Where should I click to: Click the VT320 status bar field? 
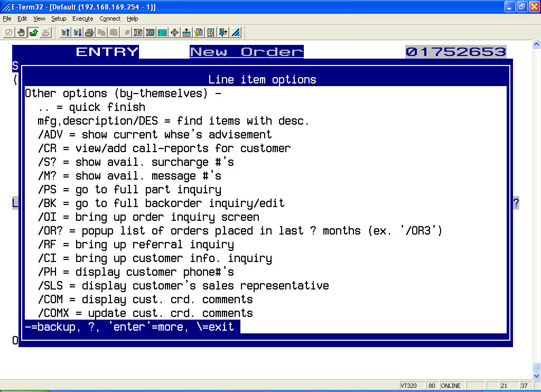(x=412, y=386)
